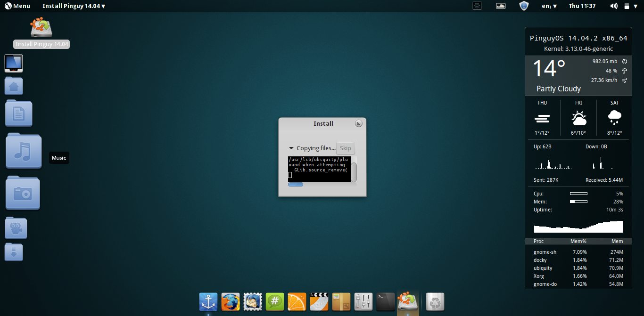The width and height of the screenshot is (644, 316).
Task: Click the Install window round title button
Action: (x=359, y=123)
